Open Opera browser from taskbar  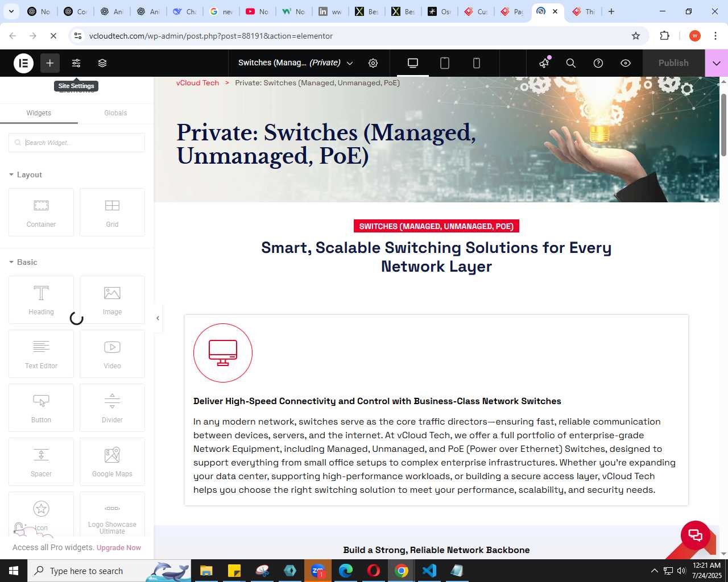[x=374, y=571]
